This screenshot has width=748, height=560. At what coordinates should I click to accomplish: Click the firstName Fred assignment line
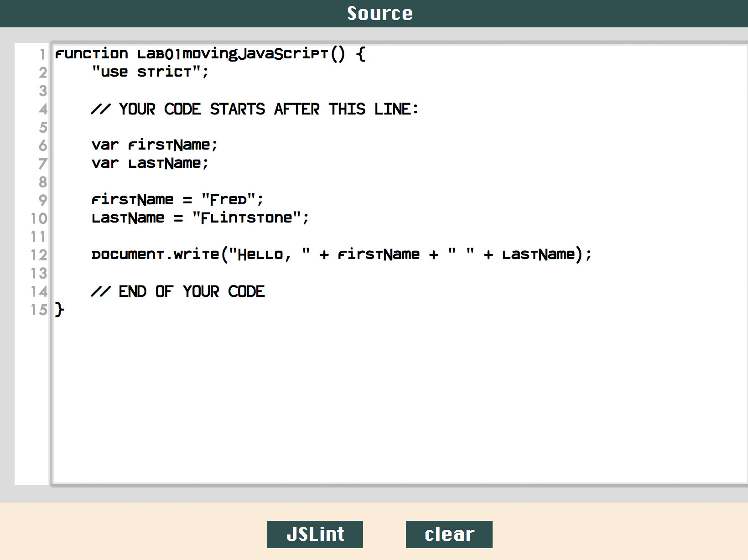click(x=177, y=199)
